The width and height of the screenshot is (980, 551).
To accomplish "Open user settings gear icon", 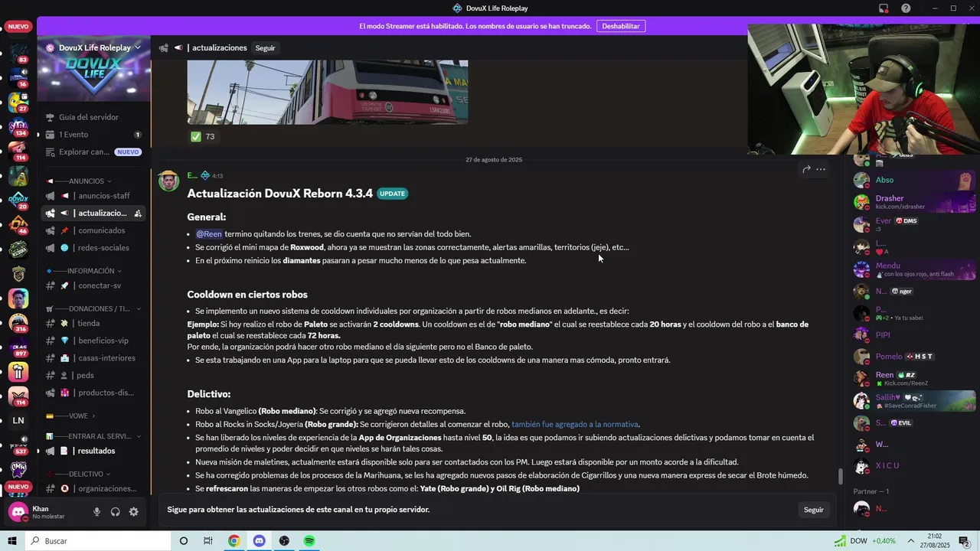I will tap(133, 512).
